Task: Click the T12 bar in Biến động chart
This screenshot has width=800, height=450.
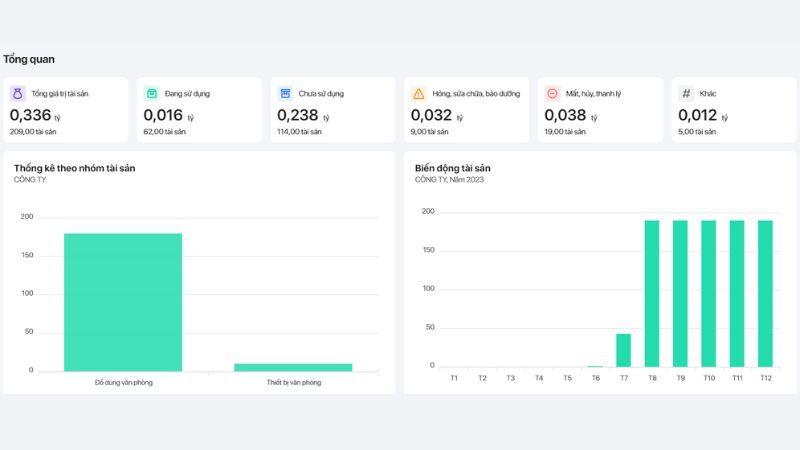Action: [x=765, y=293]
